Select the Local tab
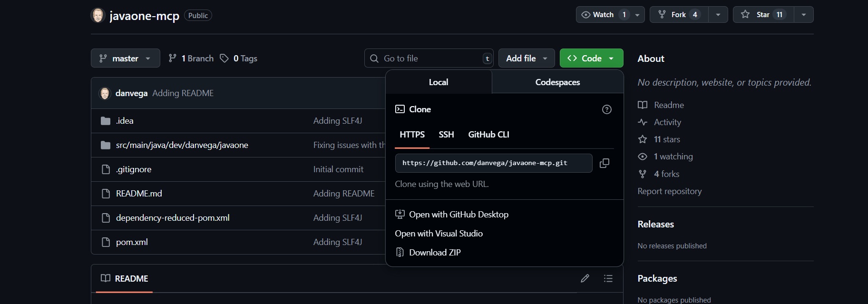Screen dimensions: 868x304 439,82
